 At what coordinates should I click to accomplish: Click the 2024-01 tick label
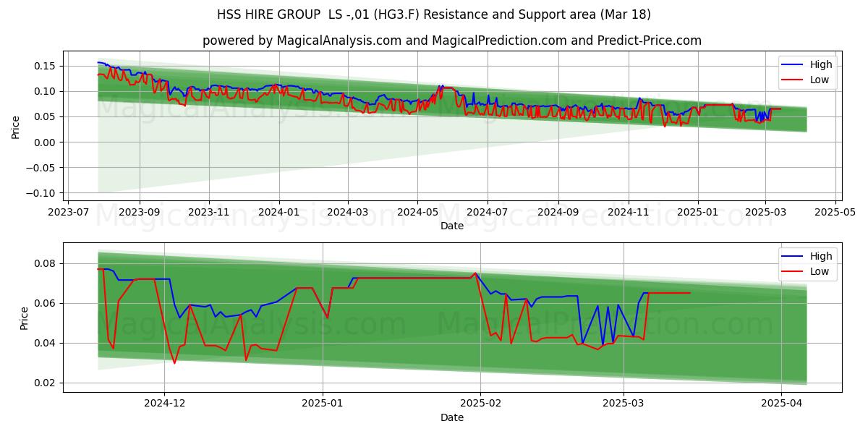tap(279, 213)
